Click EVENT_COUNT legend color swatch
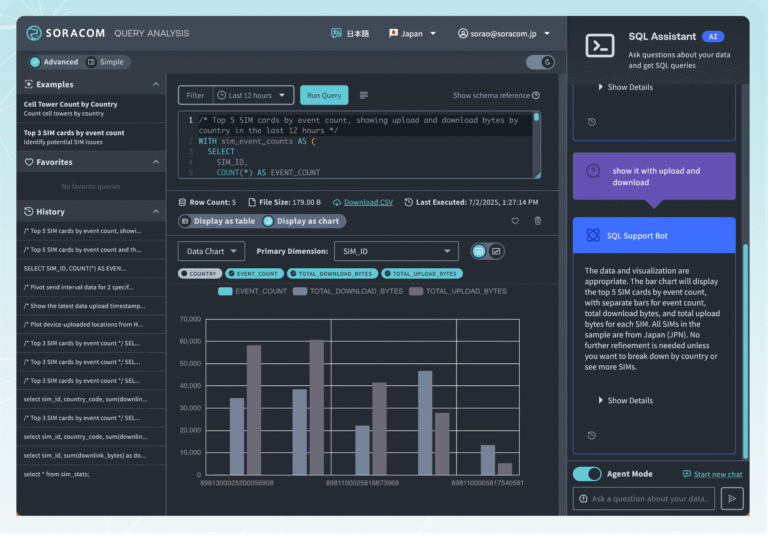Screen dimensions: 768x535 [225, 291]
